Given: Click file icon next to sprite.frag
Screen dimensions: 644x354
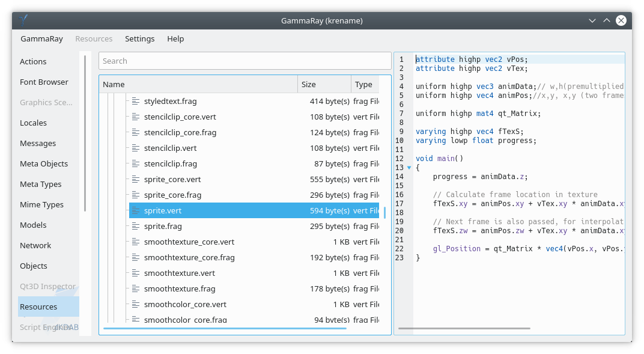Looking at the screenshot, I should tap(136, 226).
